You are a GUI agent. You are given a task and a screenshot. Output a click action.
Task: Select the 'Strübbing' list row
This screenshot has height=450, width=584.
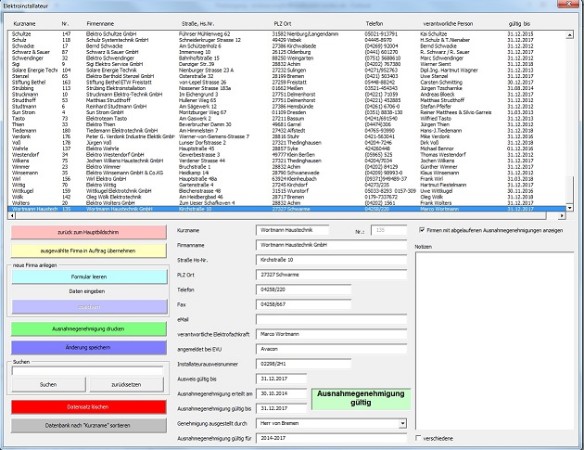point(286,88)
